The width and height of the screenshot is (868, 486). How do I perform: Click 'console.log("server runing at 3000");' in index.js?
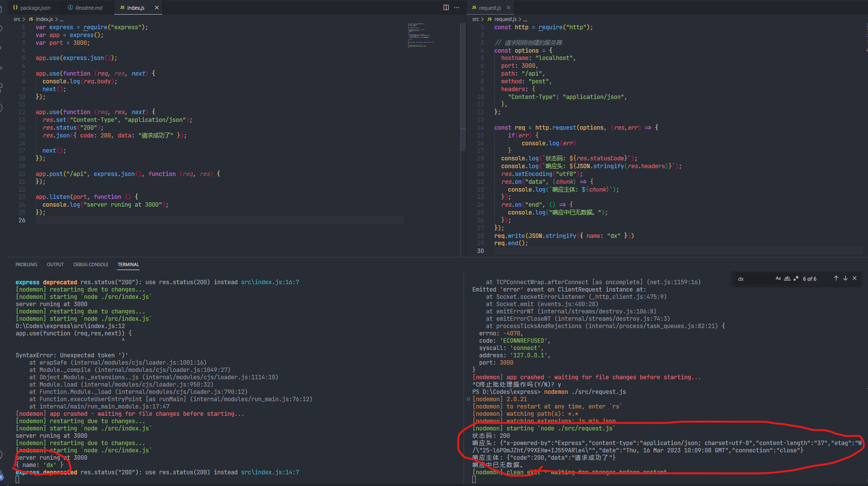click(105, 205)
